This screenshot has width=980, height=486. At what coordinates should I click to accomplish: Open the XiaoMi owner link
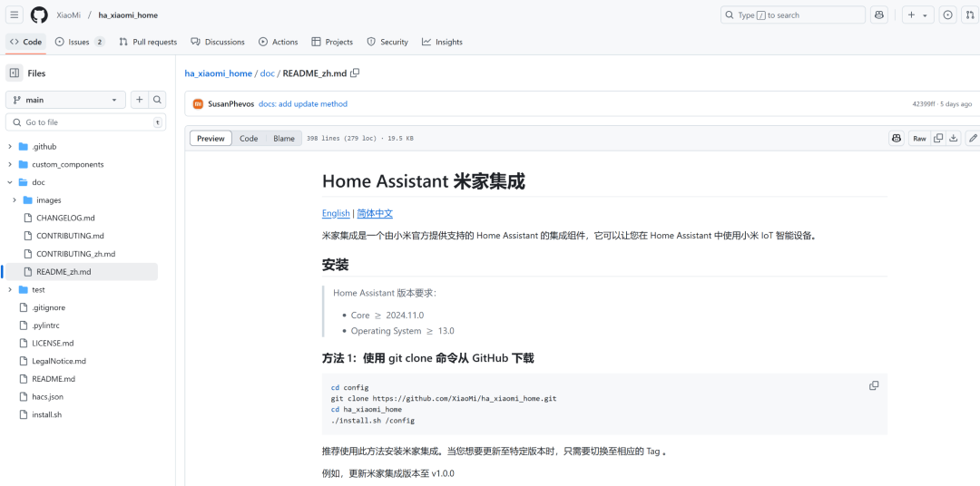[69, 15]
